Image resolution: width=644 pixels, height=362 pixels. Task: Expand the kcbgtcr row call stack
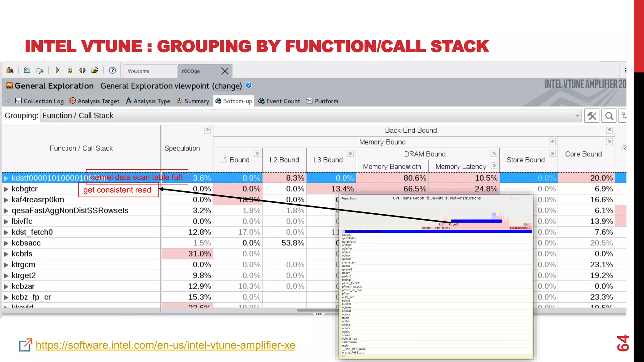click(6, 189)
